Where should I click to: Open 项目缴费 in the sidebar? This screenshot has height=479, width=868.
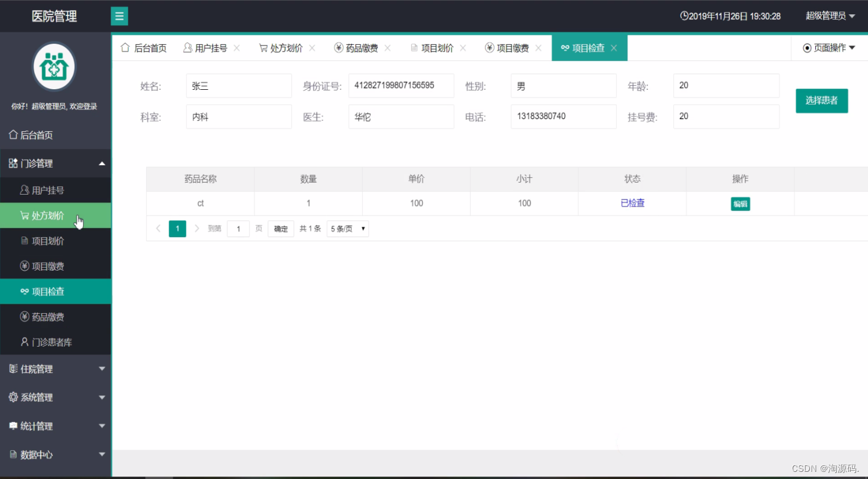pos(55,266)
